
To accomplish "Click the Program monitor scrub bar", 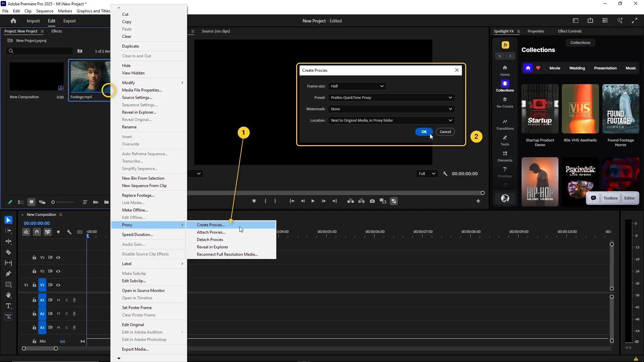I will 335,193.
